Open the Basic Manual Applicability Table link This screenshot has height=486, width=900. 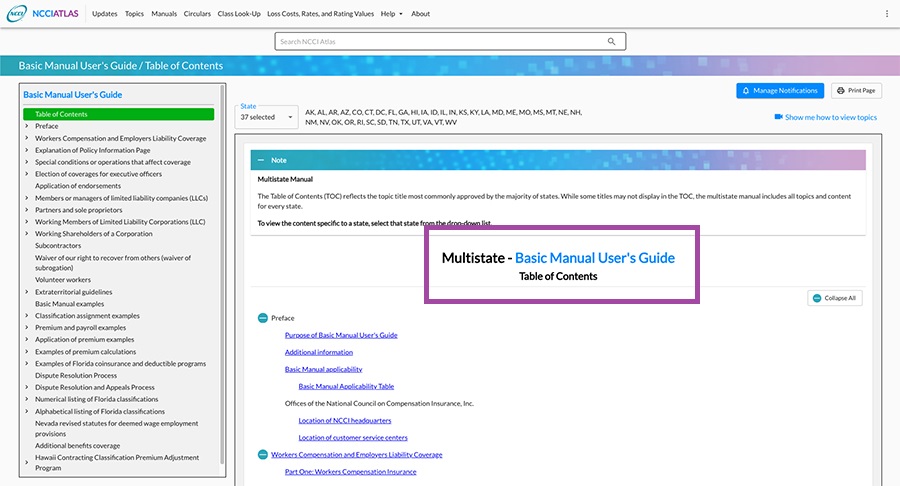(x=346, y=386)
